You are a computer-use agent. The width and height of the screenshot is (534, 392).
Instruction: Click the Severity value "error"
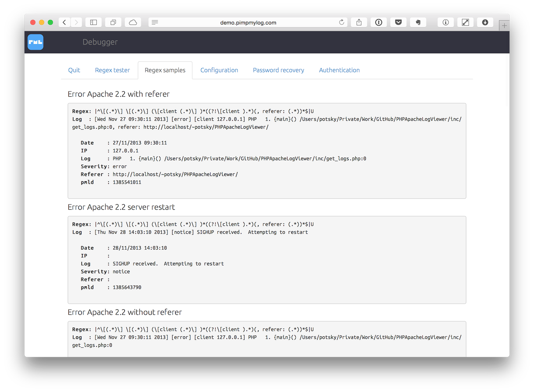120,166
